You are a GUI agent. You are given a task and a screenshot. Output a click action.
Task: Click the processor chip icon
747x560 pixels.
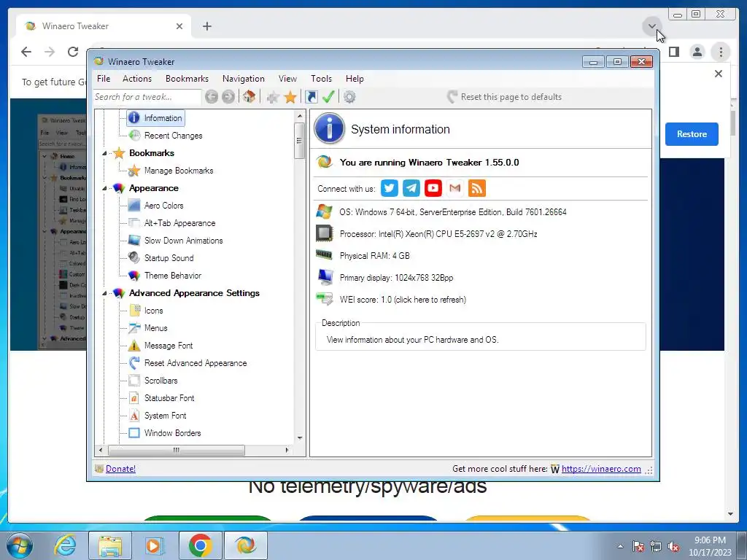click(324, 233)
